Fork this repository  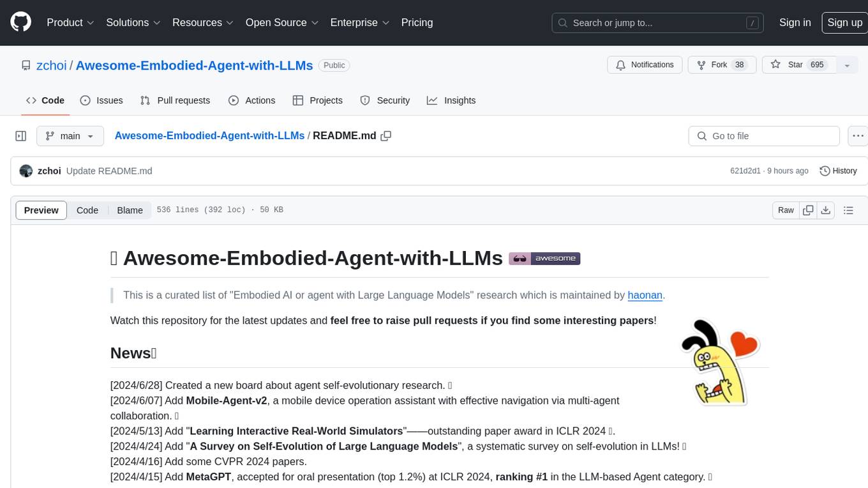point(722,65)
